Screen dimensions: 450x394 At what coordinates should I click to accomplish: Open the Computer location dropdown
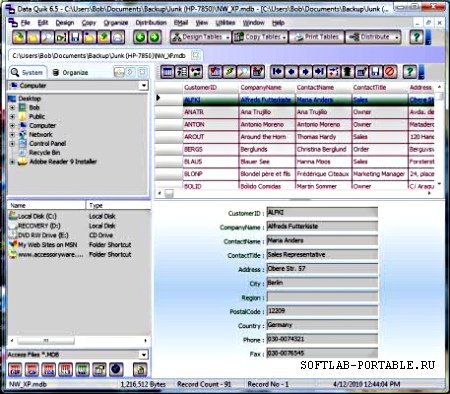click(x=143, y=86)
